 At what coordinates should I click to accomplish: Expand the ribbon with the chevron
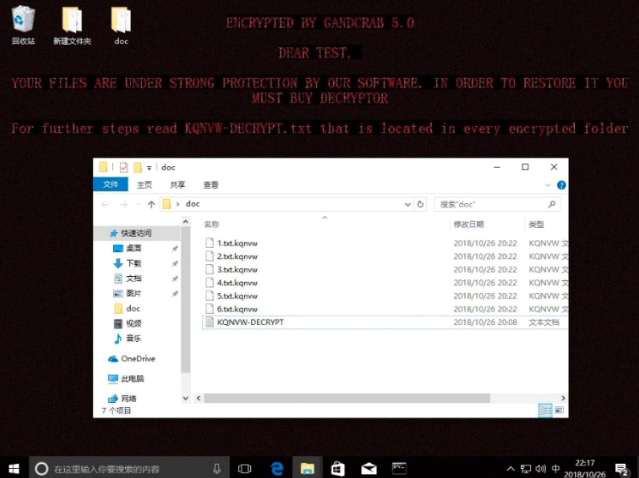coord(547,185)
